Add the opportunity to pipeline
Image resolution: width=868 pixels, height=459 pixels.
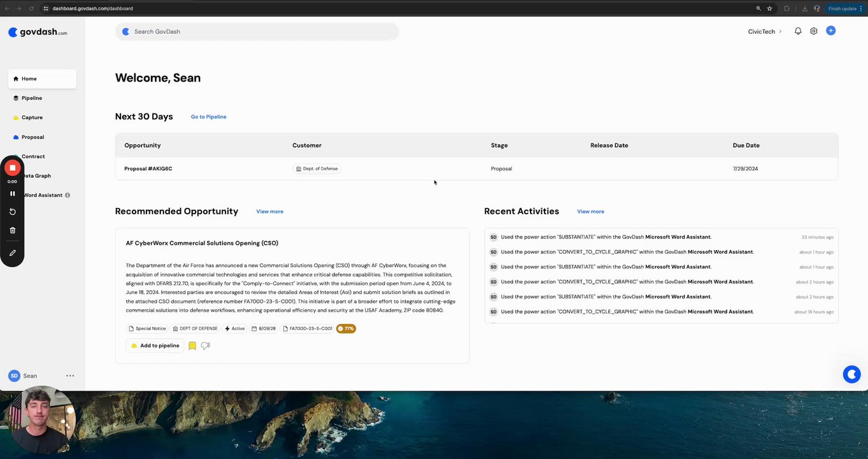155,346
